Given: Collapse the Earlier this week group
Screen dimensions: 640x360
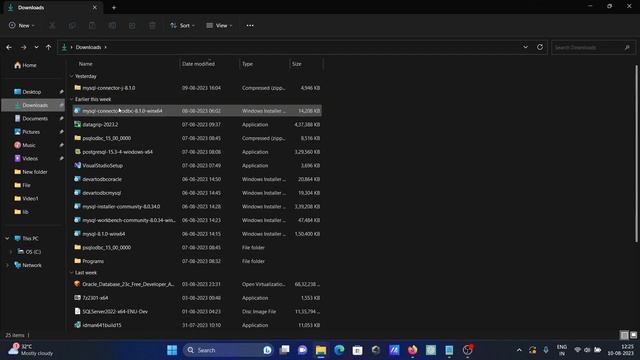Looking at the screenshot, I should [71, 99].
